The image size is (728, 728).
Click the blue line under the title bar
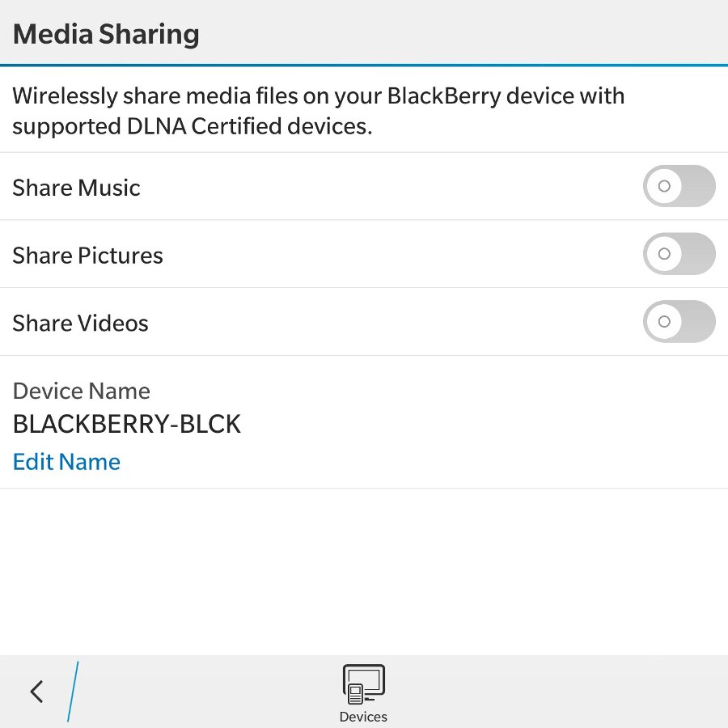pos(364,65)
